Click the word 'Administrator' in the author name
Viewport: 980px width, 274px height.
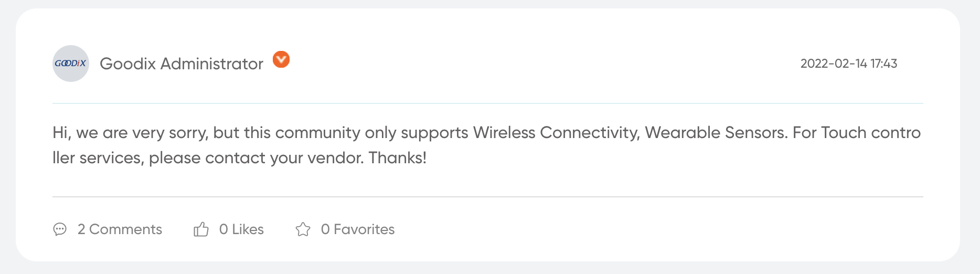tap(212, 64)
